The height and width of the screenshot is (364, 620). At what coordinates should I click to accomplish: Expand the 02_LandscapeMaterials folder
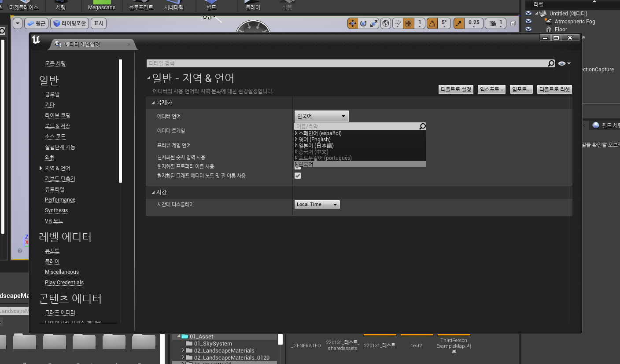click(x=184, y=351)
